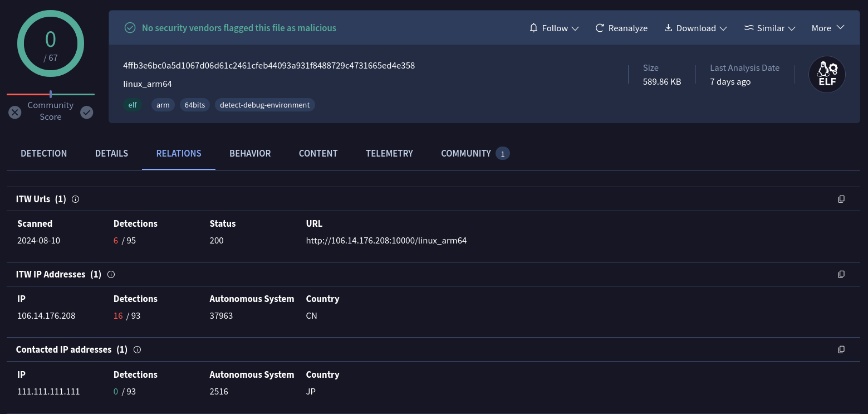Click the COMMUNITY tab count badge
Image resolution: width=868 pixels, height=414 pixels.
pyautogui.click(x=502, y=153)
